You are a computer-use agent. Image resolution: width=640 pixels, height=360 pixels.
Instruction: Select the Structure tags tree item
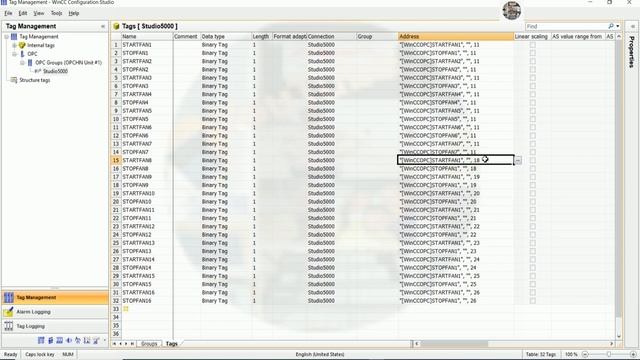point(35,80)
